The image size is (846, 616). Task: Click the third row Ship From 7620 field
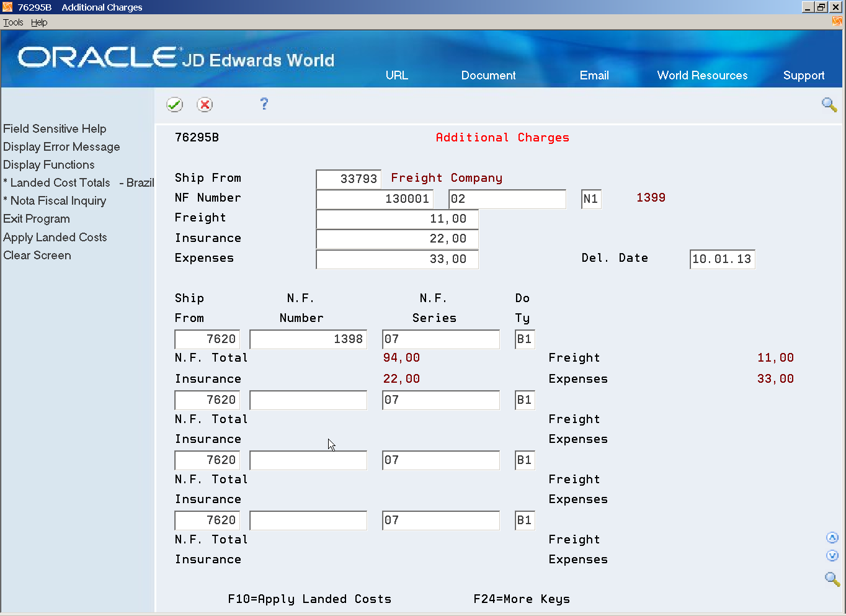coord(207,460)
